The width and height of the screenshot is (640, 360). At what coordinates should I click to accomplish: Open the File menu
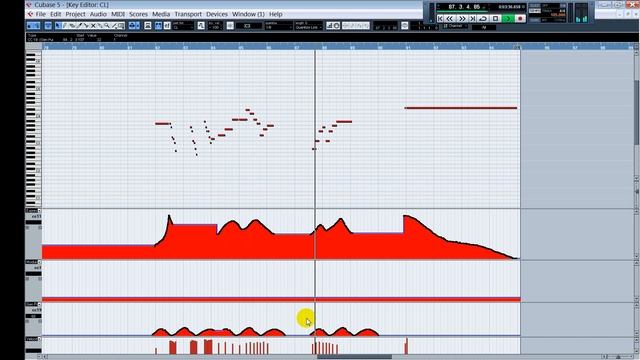pos(40,14)
